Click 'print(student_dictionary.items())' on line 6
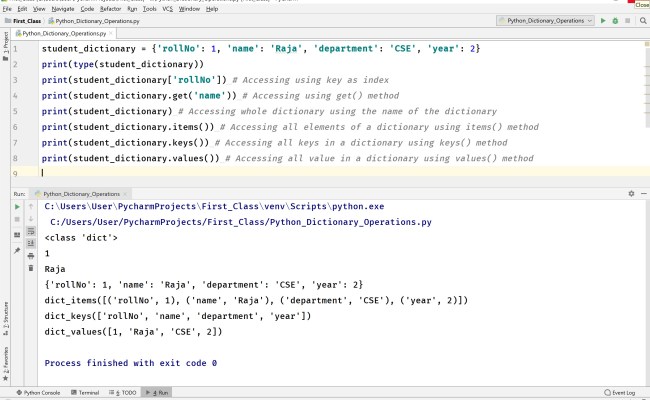Screen dimensions: 650x400 (128, 127)
